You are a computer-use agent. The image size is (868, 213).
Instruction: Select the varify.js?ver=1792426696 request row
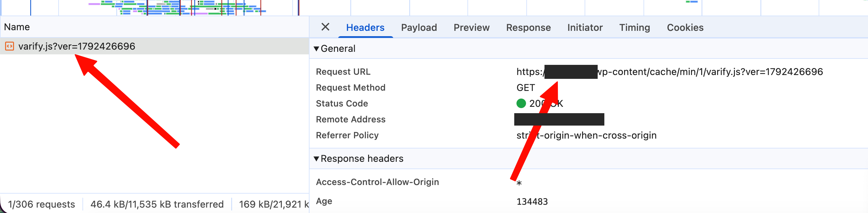[154, 46]
